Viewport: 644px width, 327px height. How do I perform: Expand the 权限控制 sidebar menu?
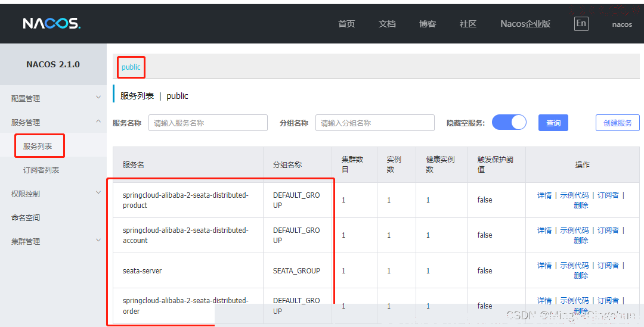click(54, 194)
